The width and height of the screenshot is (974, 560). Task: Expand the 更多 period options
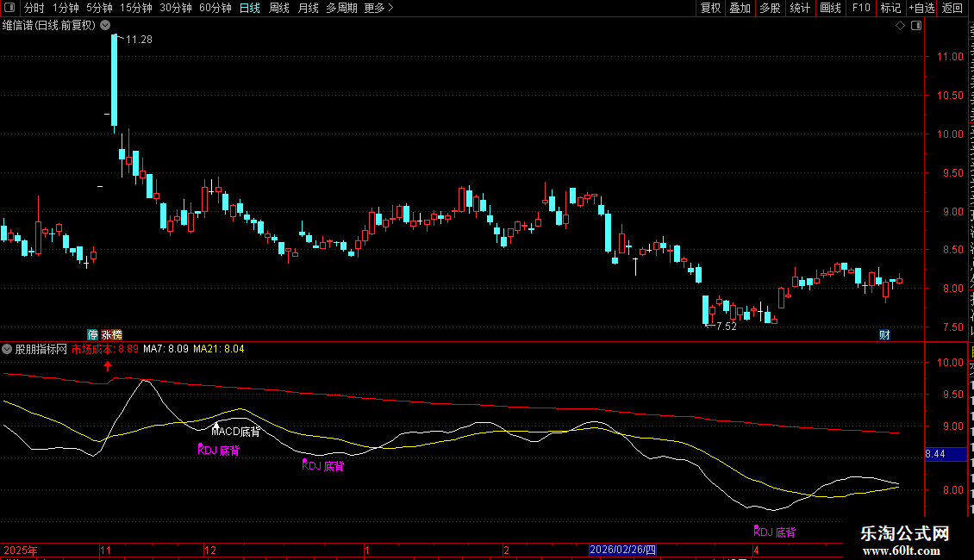[x=378, y=8]
